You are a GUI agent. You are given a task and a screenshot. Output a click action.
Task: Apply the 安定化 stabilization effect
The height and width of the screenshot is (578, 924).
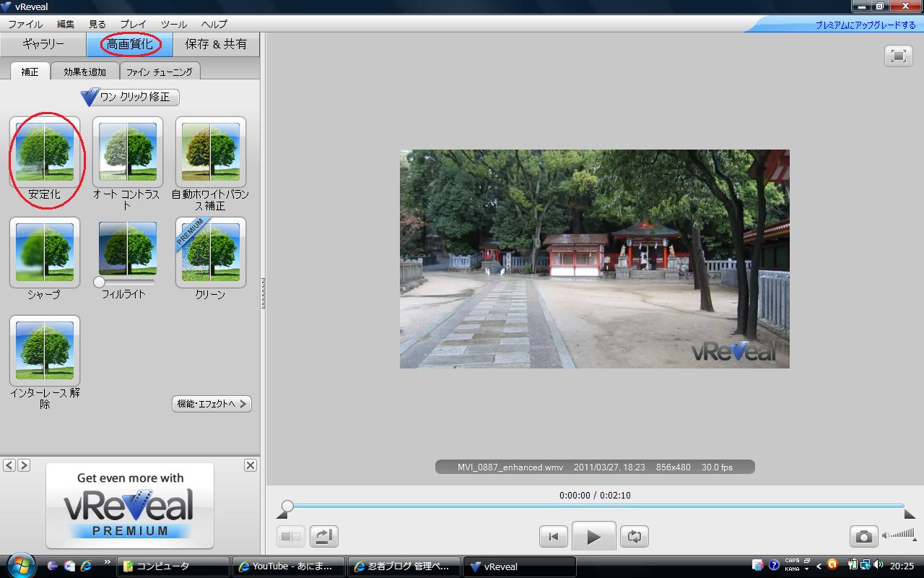pos(45,152)
